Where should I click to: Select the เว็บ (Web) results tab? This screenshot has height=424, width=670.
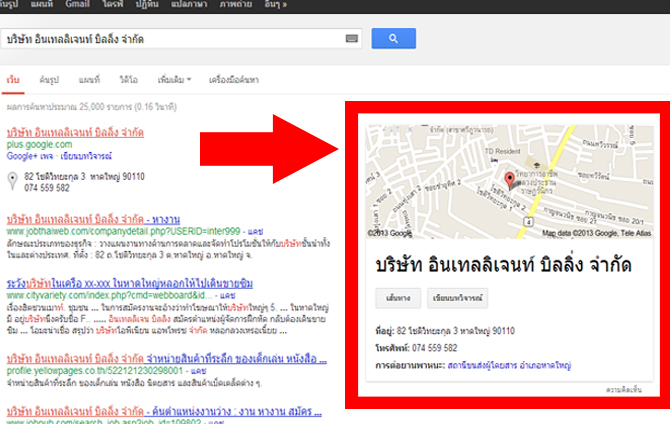13,80
